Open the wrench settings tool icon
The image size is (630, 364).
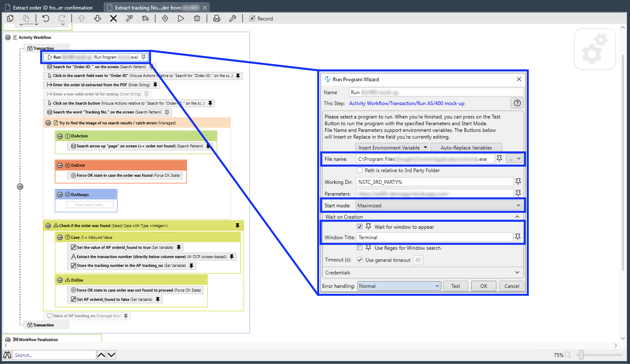tap(232, 18)
